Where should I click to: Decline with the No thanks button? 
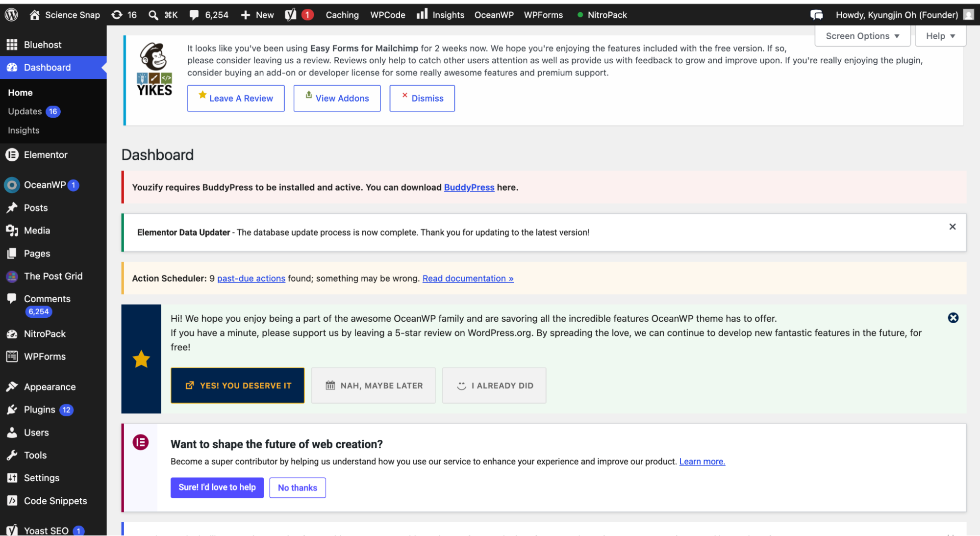(x=298, y=487)
